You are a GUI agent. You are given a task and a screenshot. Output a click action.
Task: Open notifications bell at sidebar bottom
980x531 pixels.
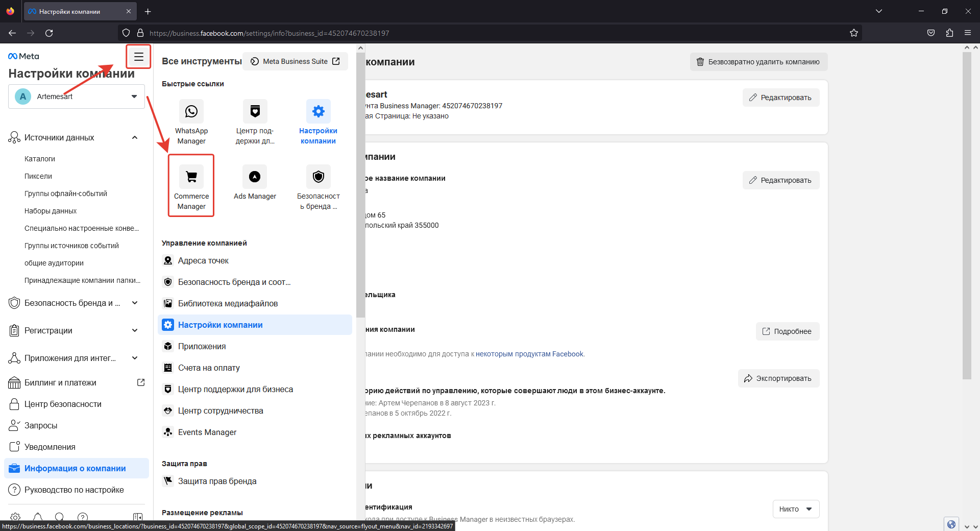pos(38,517)
